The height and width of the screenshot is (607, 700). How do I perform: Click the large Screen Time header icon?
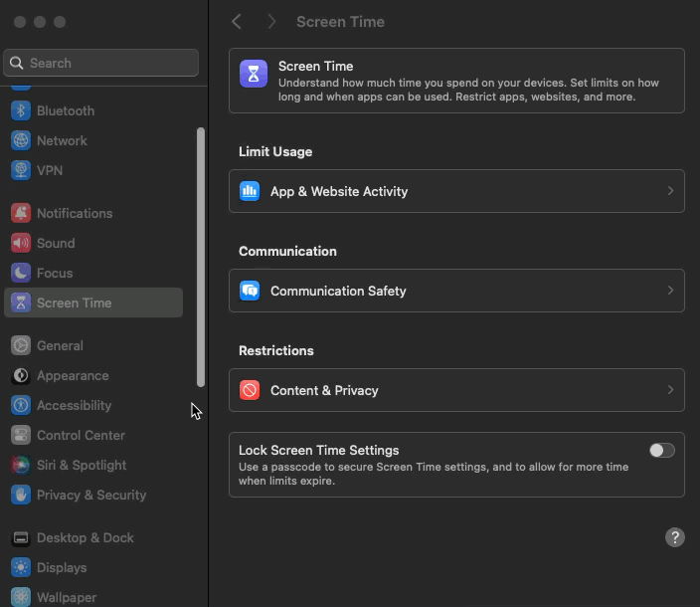click(x=254, y=74)
